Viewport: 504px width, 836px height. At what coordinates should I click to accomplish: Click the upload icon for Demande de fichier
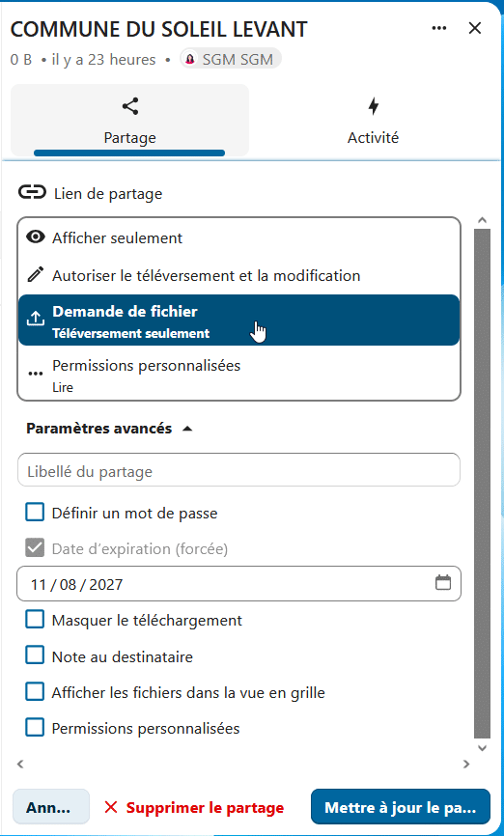(x=36, y=320)
